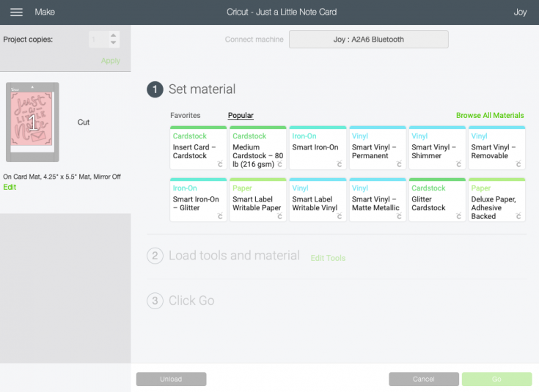The image size is (539, 392).
Task: Click the green Go button
Action: tap(496, 379)
